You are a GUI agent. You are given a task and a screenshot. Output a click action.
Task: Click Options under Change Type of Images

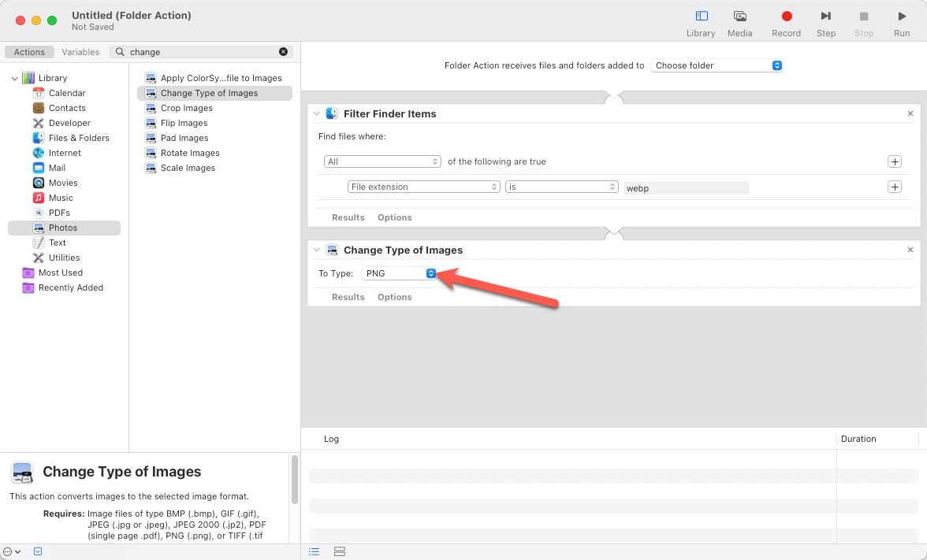(394, 297)
